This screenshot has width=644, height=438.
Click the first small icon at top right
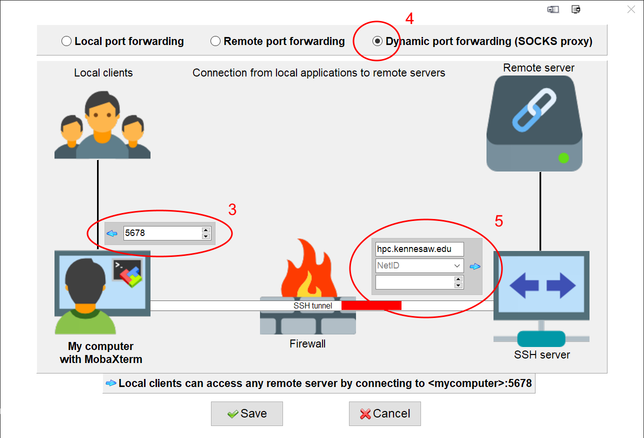pos(554,9)
